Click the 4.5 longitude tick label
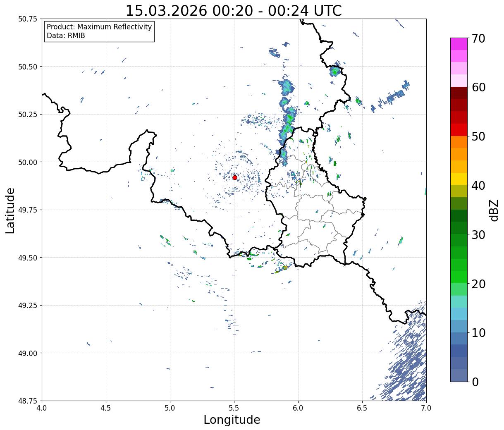Screen dimensions: 504x430 pos(106,408)
